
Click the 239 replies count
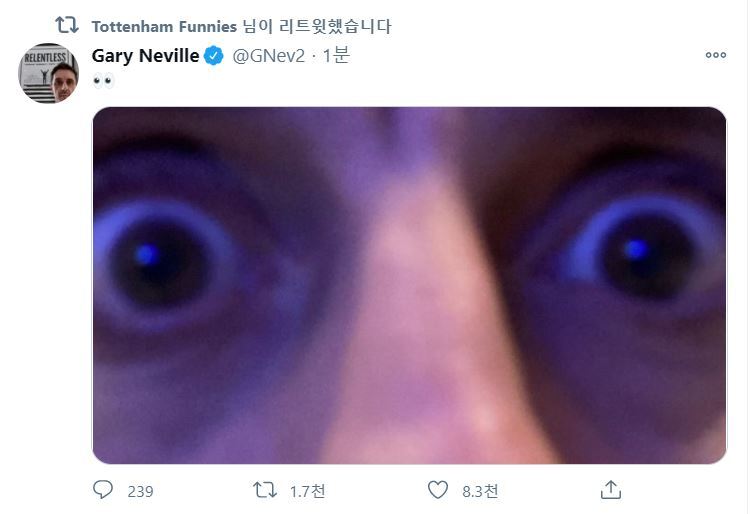point(140,491)
